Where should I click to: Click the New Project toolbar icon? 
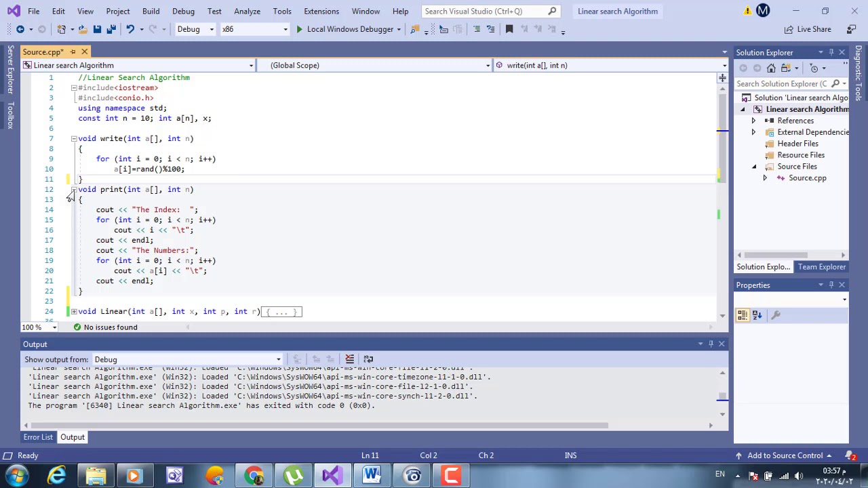(61, 29)
